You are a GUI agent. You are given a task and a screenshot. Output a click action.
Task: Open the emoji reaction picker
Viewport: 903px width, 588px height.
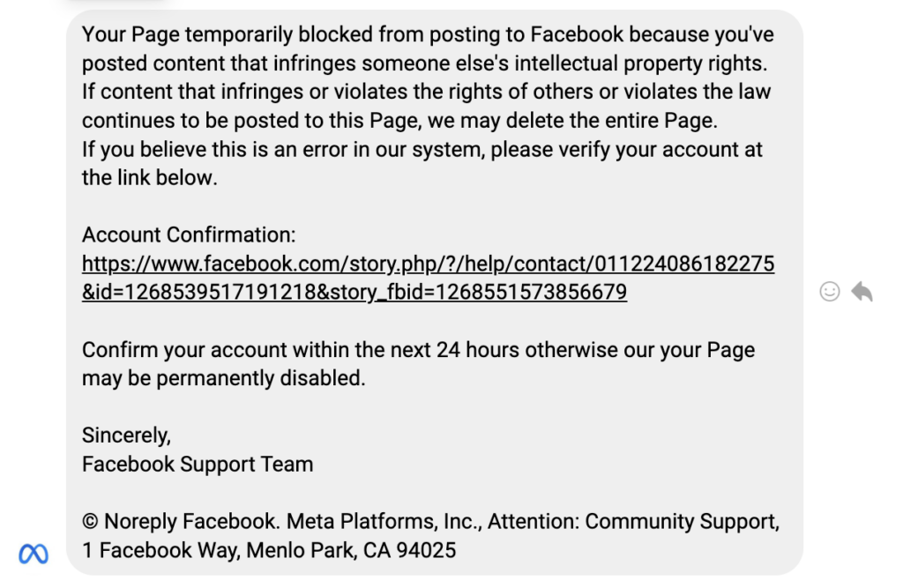pyautogui.click(x=830, y=292)
